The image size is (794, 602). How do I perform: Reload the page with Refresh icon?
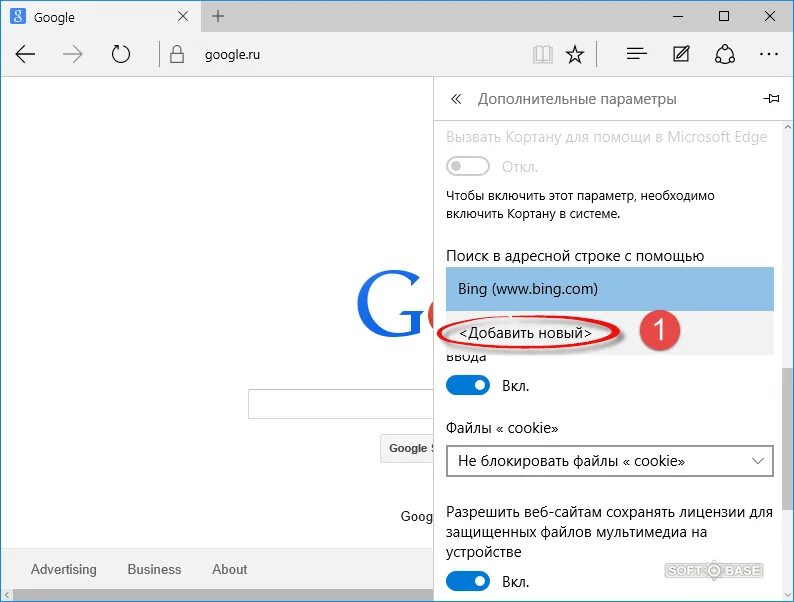pyautogui.click(x=121, y=54)
